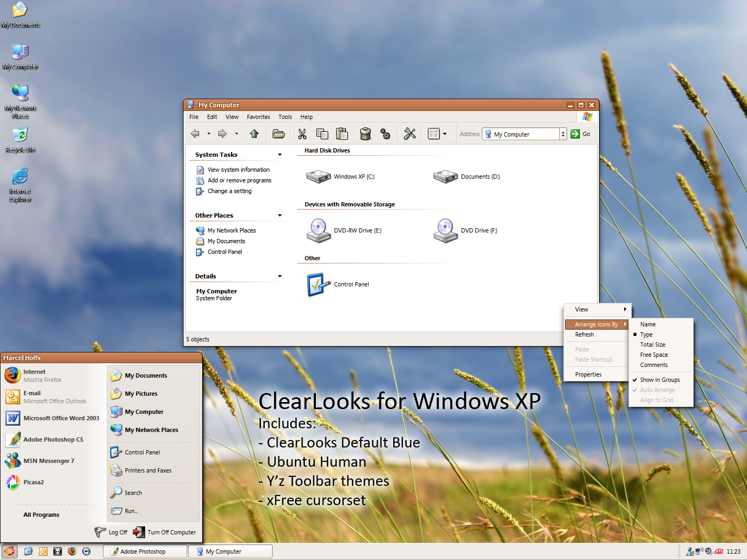Screen dimensions: 747x560
Task: Click the Adobe Photoshop taskbar button
Action: click(x=144, y=551)
